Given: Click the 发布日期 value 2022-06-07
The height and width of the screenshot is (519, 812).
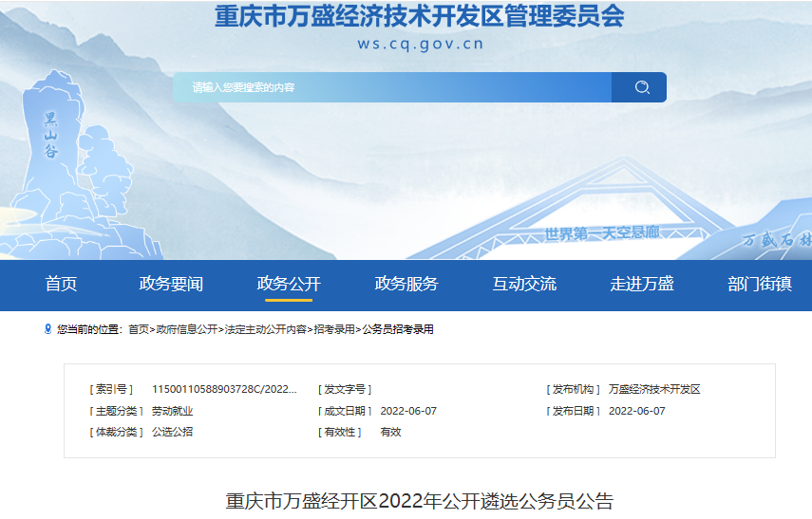Looking at the screenshot, I should (x=637, y=412).
